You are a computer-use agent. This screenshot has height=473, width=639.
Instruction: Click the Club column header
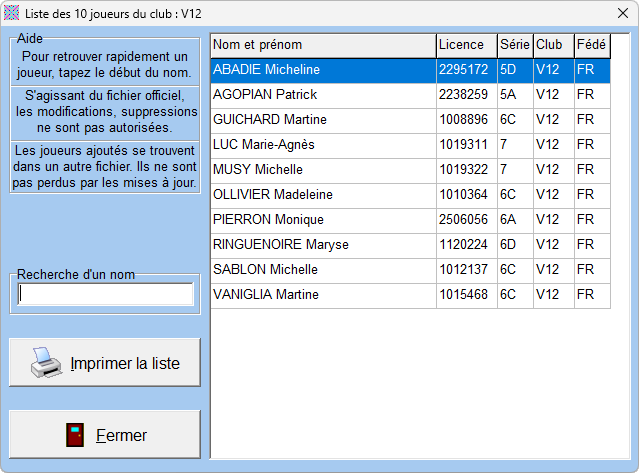point(553,45)
